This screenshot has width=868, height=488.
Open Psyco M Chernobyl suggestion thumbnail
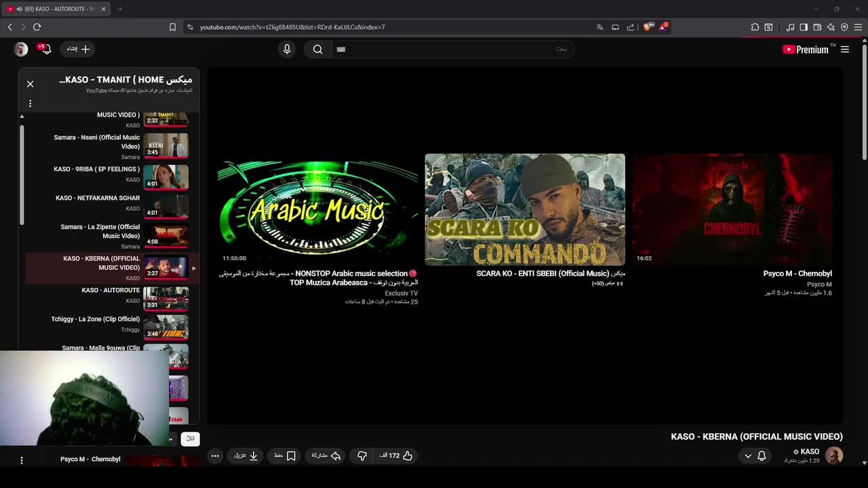point(732,209)
